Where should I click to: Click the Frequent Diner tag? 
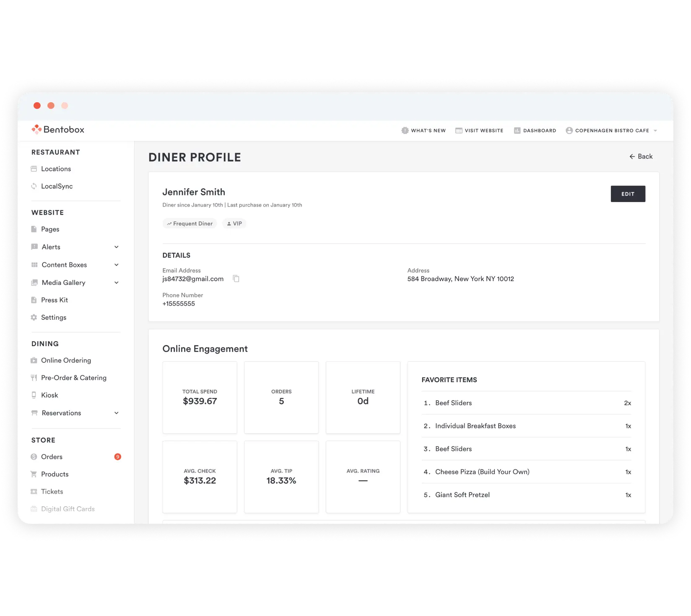[190, 224]
